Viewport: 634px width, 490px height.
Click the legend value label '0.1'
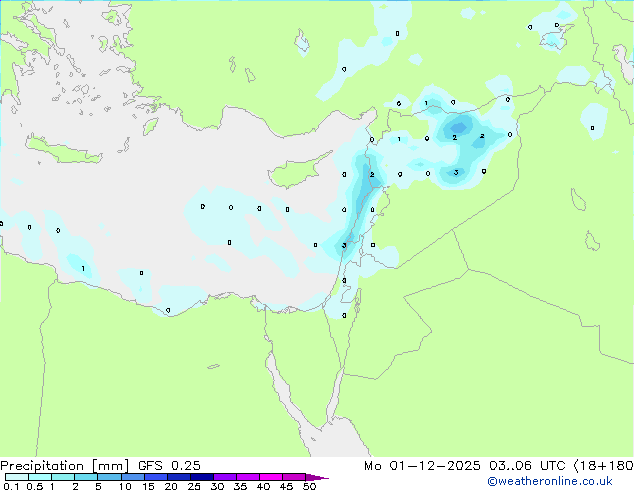pos(11,486)
